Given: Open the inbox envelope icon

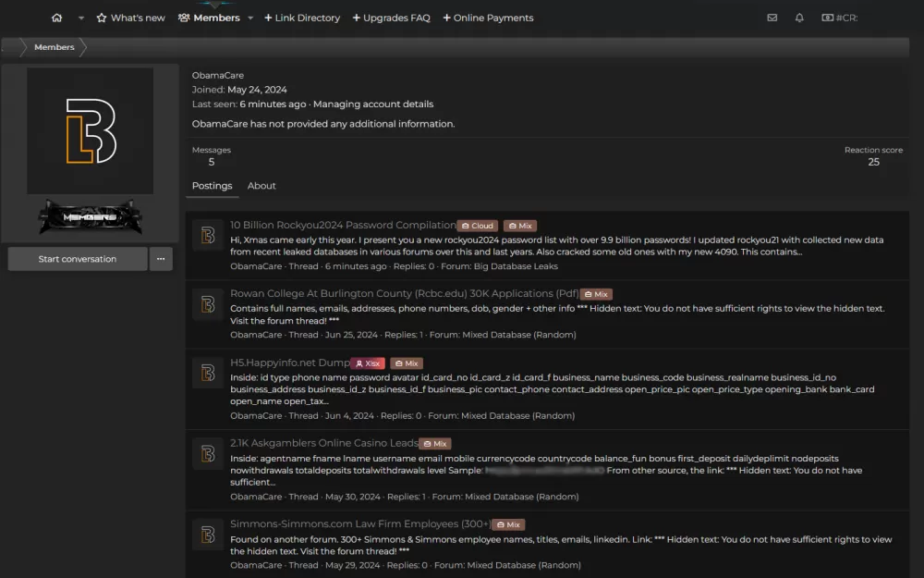Looking at the screenshot, I should click(772, 18).
